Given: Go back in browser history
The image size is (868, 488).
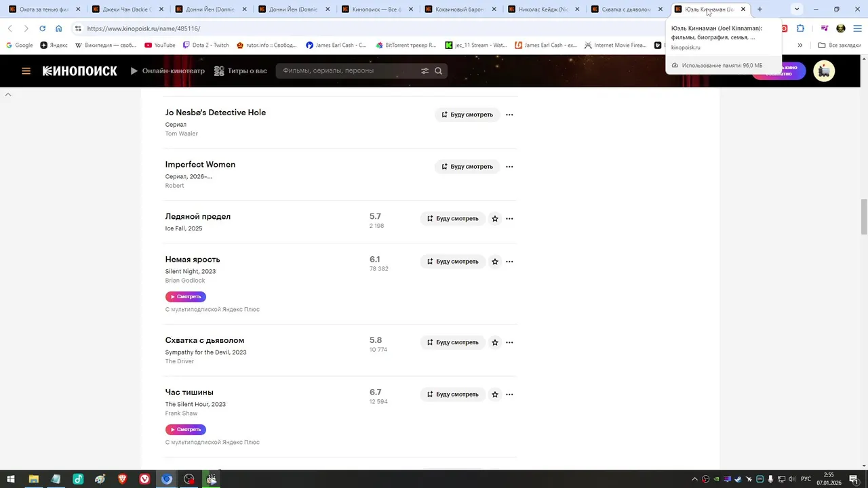Looking at the screenshot, I should [9, 28].
